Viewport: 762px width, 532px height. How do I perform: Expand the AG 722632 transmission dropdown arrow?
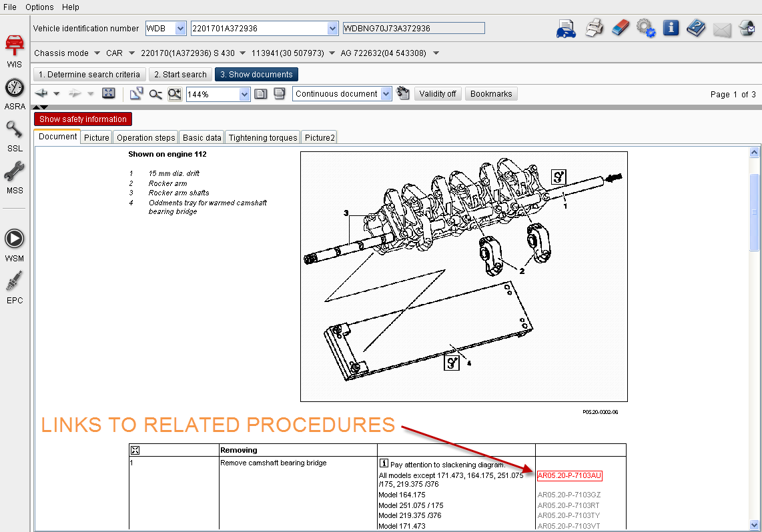(x=436, y=53)
